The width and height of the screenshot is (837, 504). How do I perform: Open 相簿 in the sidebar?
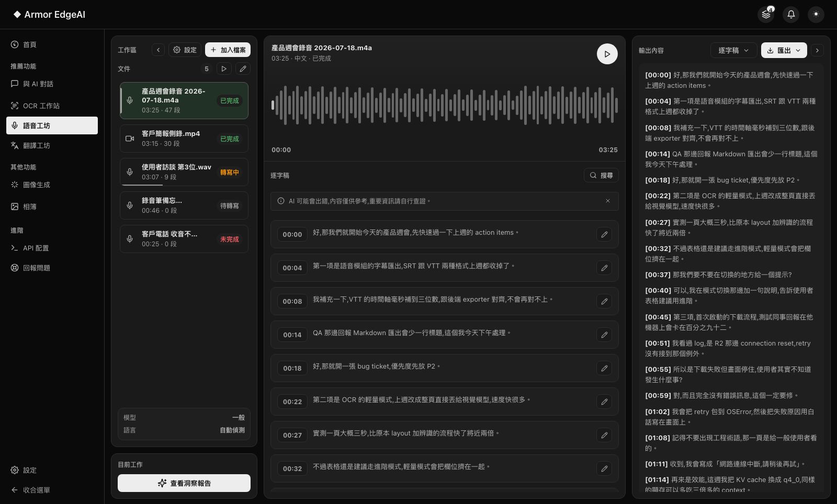pos(52,207)
